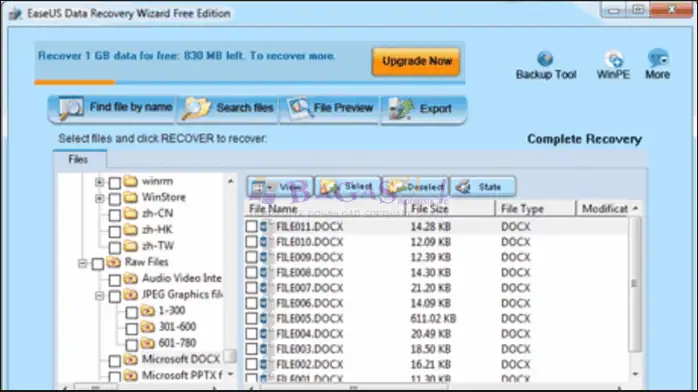Select the FILE007.DOCX file name
This screenshot has width=698, height=392.
[x=310, y=288]
